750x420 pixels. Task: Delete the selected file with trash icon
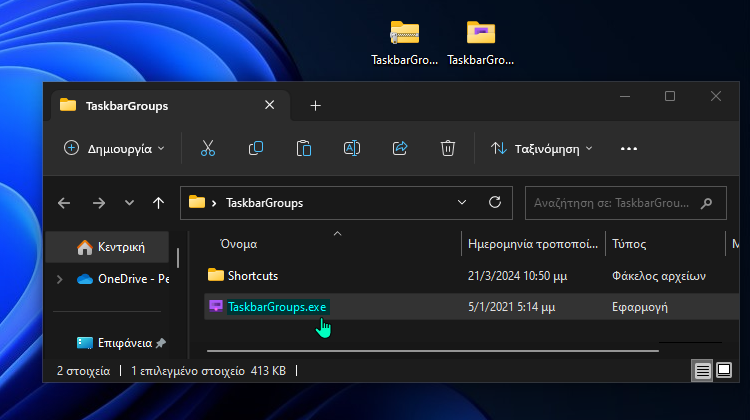(448, 148)
